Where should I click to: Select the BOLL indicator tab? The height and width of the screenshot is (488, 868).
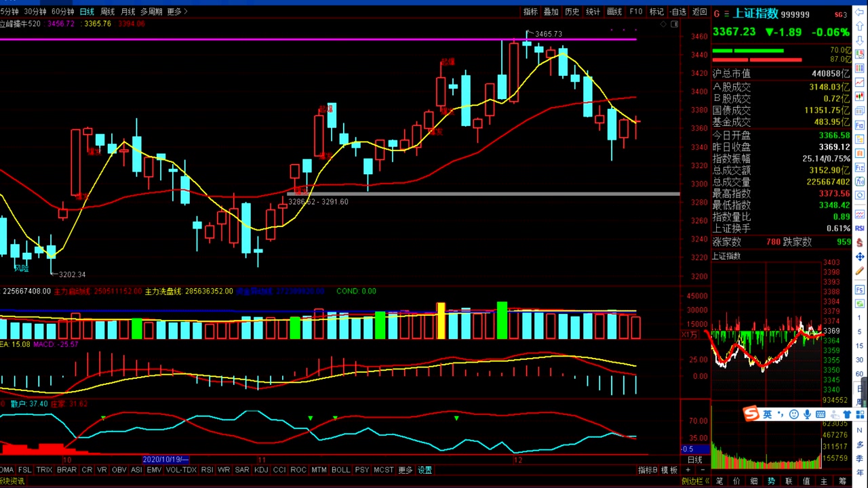[341, 470]
